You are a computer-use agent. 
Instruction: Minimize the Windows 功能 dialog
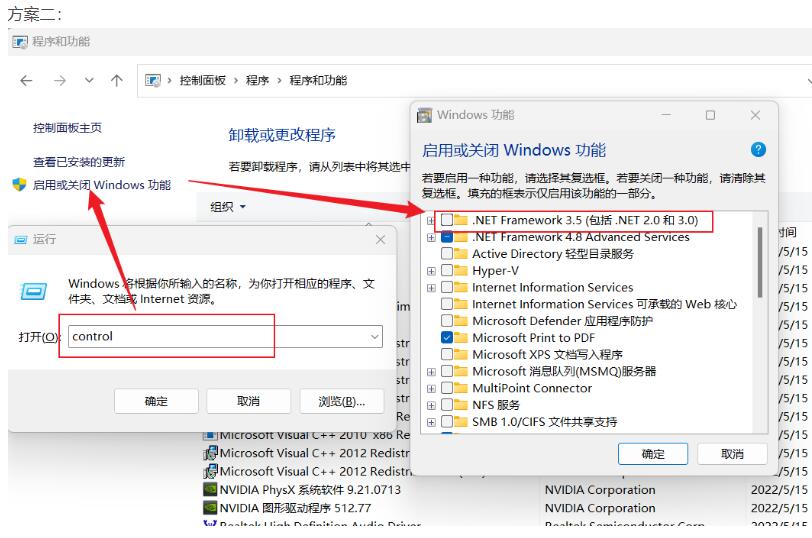click(x=666, y=115)
